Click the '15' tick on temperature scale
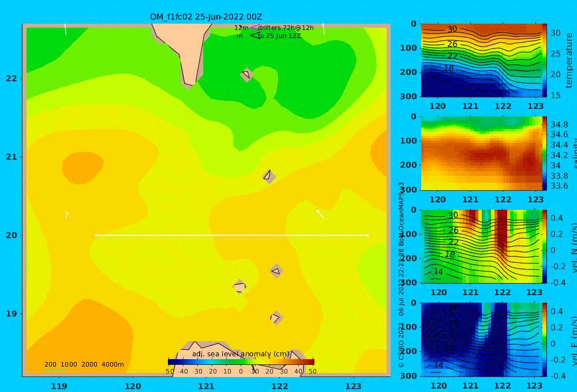Screen dimensions: 577x392 (555, 95)
